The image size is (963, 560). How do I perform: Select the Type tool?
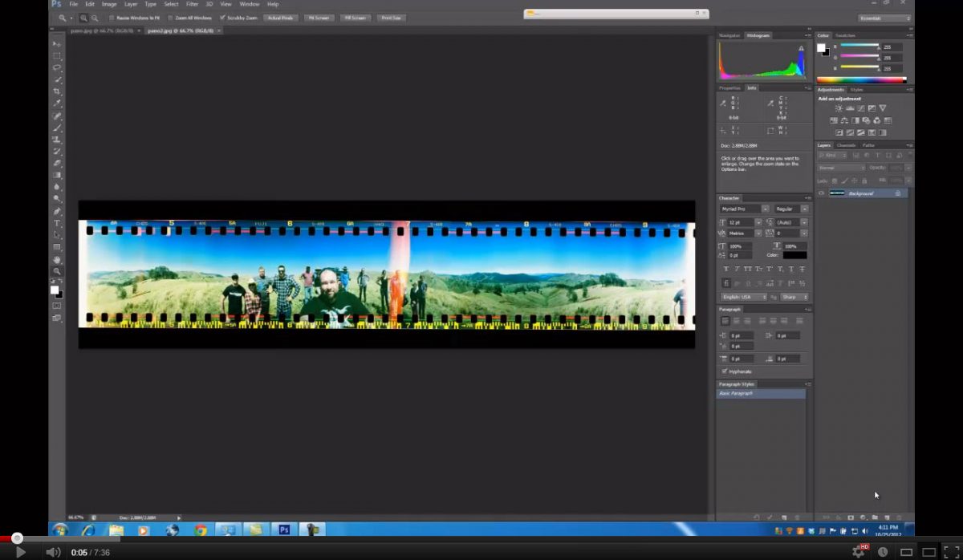tap(57, 223)
